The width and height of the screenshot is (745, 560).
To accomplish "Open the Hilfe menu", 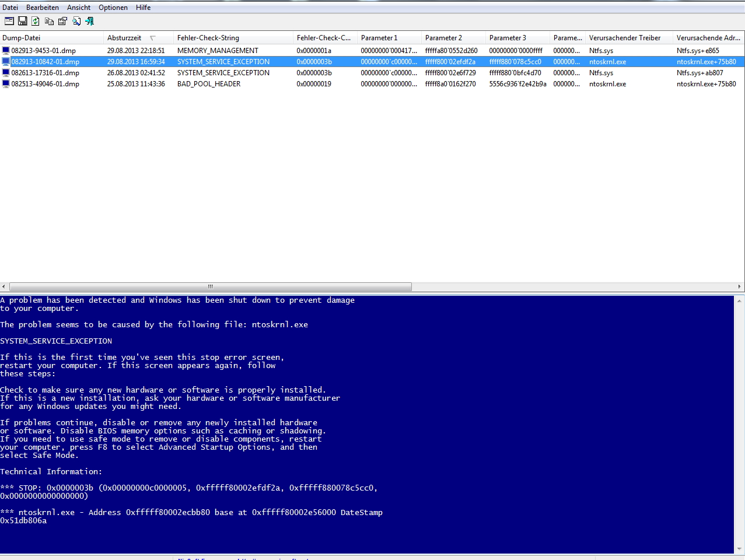I will tap(143, 8).
